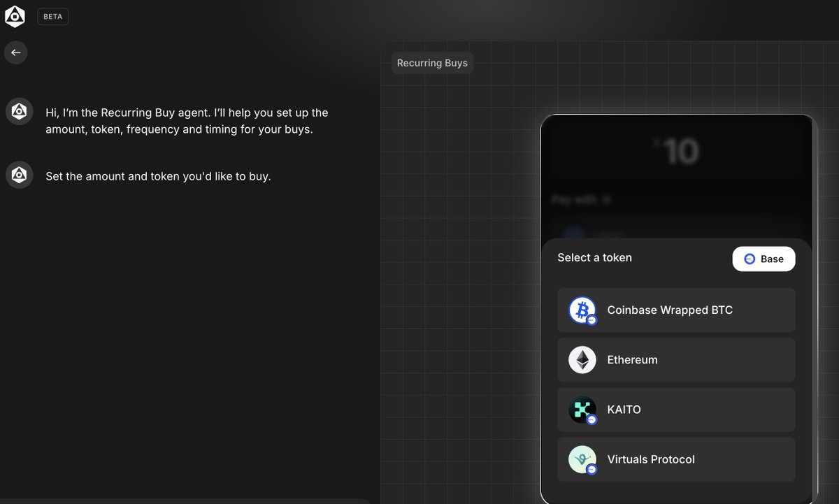
Task: Select the Virtuals Protocol token
Action: 676,459
